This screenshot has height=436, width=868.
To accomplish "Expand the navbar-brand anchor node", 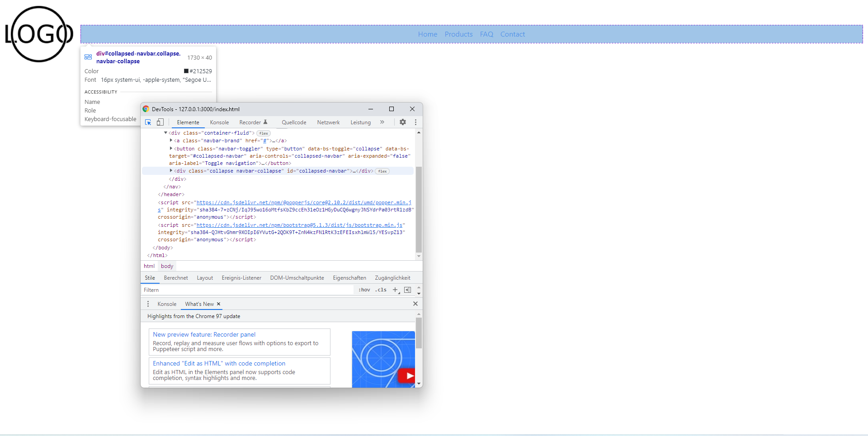I will click(x=171, y=141).
